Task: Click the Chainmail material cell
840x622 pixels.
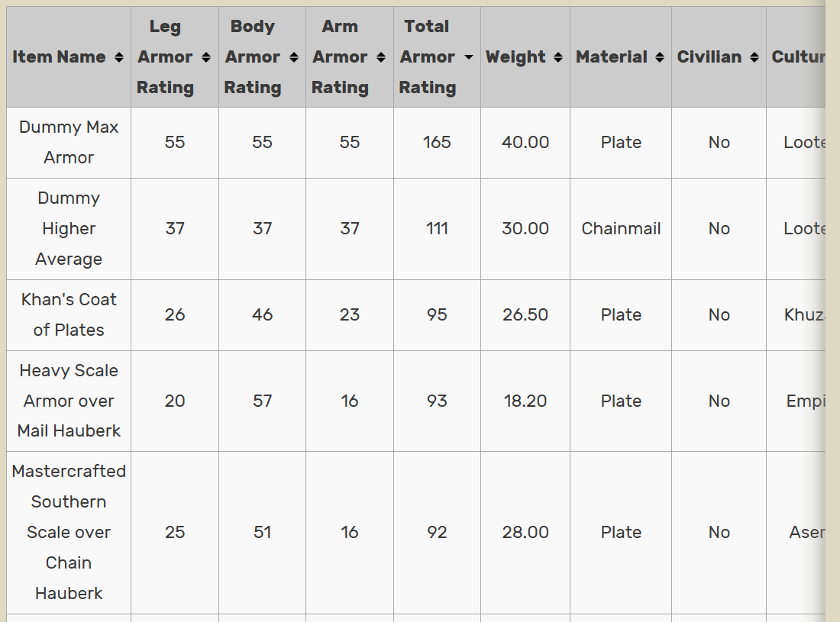Action: (x=621, y=228)
